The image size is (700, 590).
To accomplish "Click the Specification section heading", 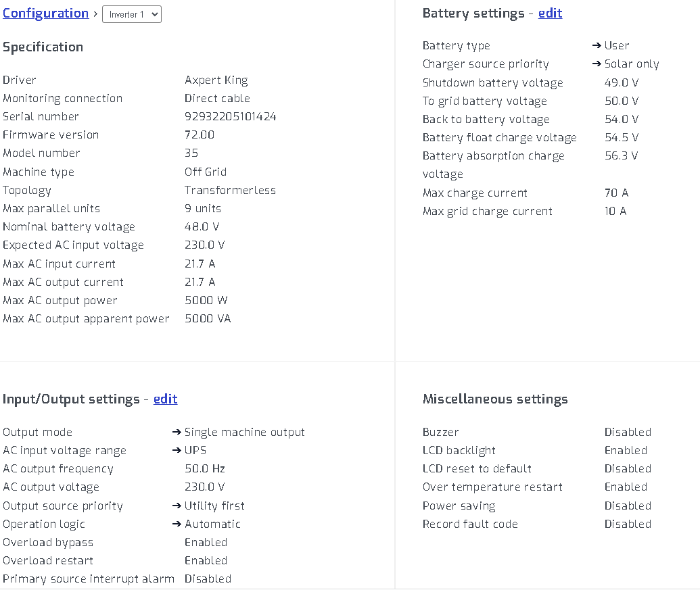I will [x=43, y=47].
